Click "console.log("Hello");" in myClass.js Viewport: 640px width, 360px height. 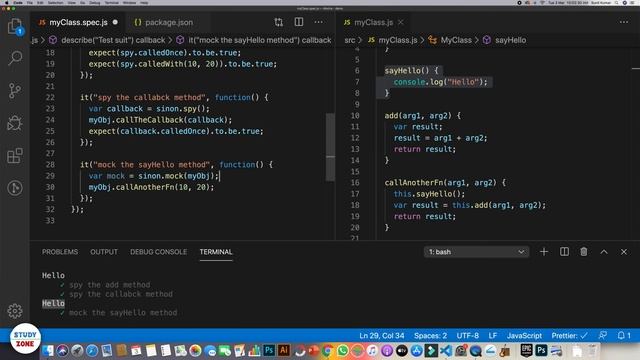tap(440, 82)
